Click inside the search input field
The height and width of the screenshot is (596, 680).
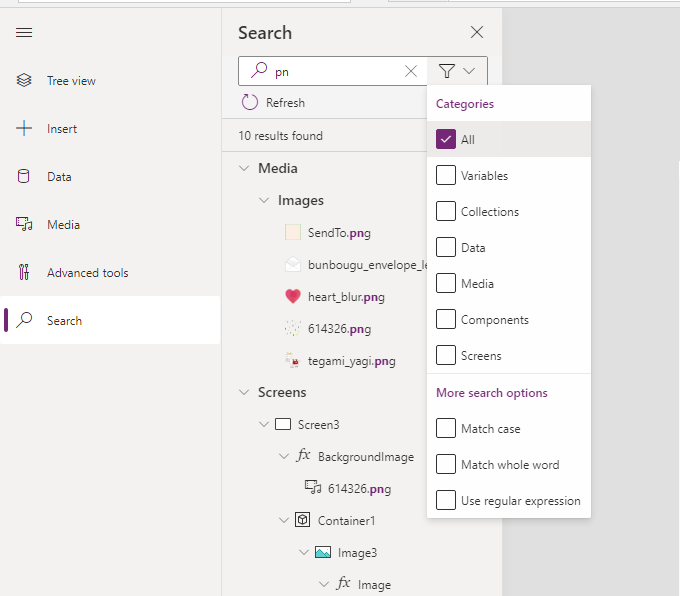335,71
